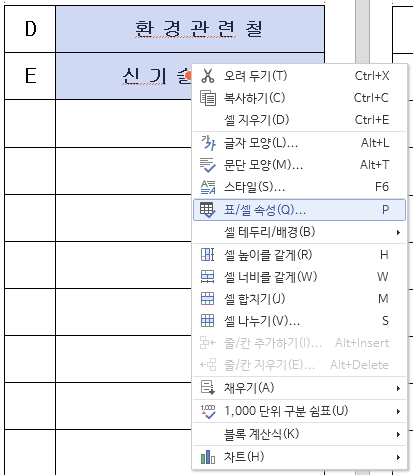Screen dimensions: 413x475
Task: Choose 복사하기(C) menu entry
Action: click(x=299, y=98)
